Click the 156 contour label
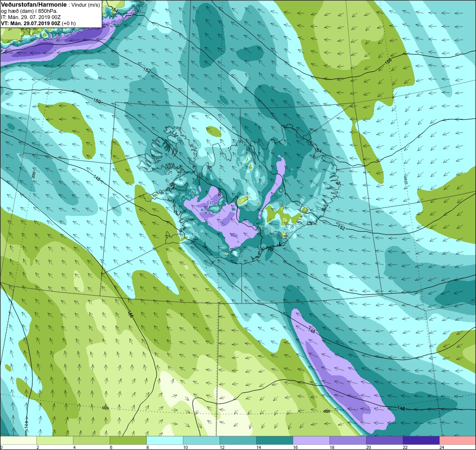 point(388,61)
